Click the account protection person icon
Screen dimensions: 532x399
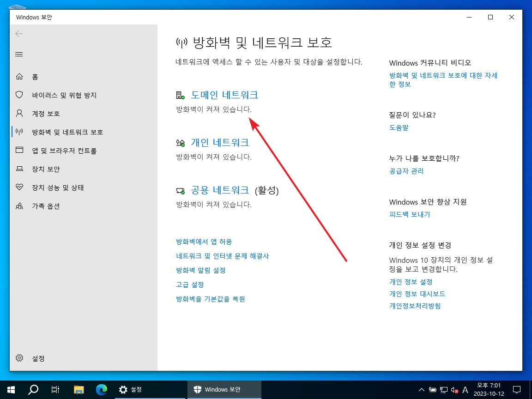pyautogui.click(x=19, y=113)
